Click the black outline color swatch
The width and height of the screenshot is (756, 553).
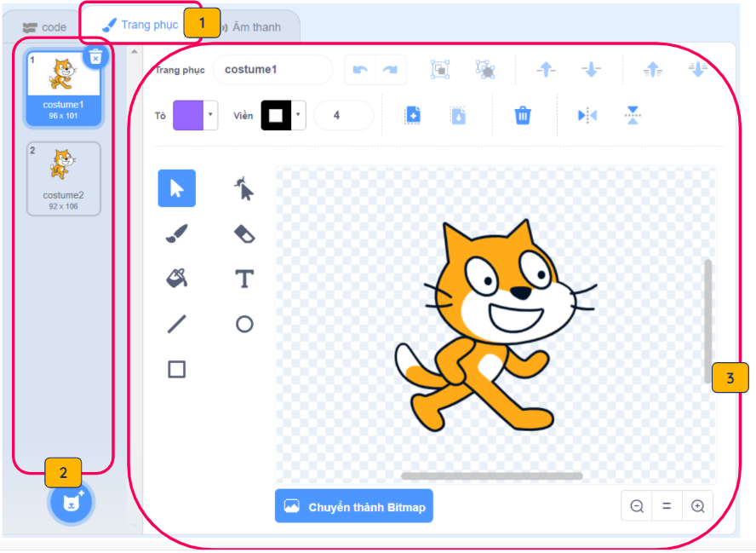tap(276, 115)
